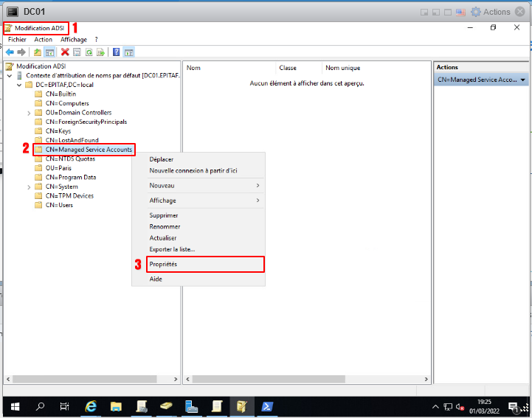532x418 pixels.
Task: Toggle the Show/Hide action pane toolbar button
Action: [x=128, y=52]
